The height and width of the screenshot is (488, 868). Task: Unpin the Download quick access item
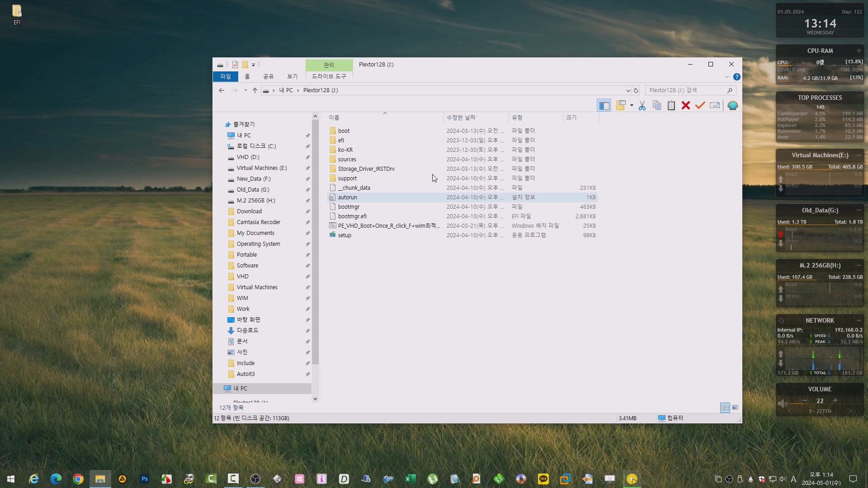tap(307, 211)
